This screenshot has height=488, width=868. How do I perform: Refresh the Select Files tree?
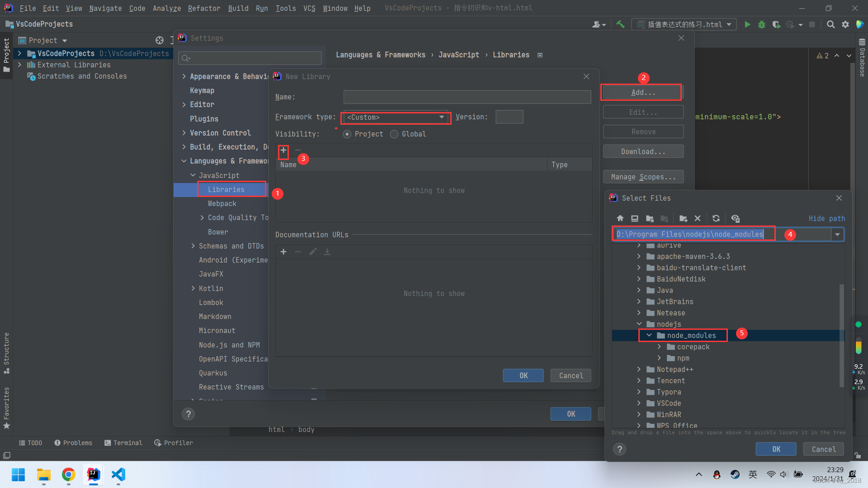716,218
